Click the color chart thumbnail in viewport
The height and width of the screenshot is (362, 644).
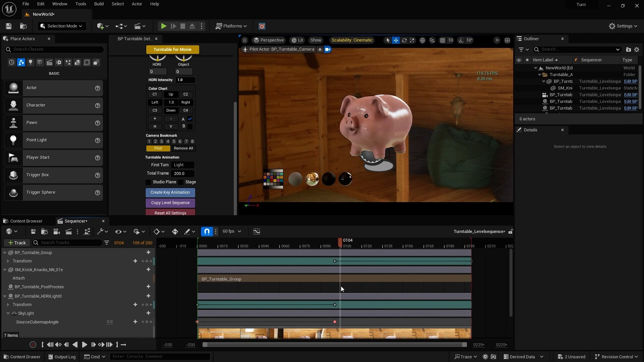(273, 179)
